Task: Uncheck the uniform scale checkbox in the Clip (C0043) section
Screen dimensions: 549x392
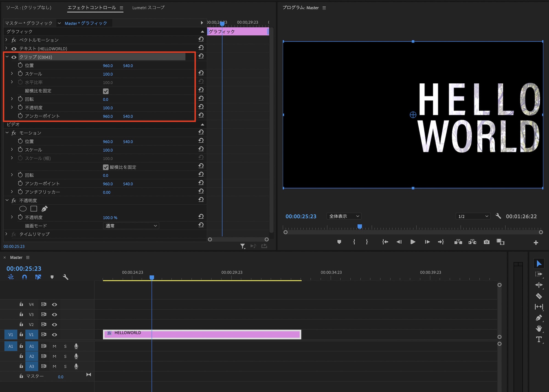Action: click(x=106, y=91)
